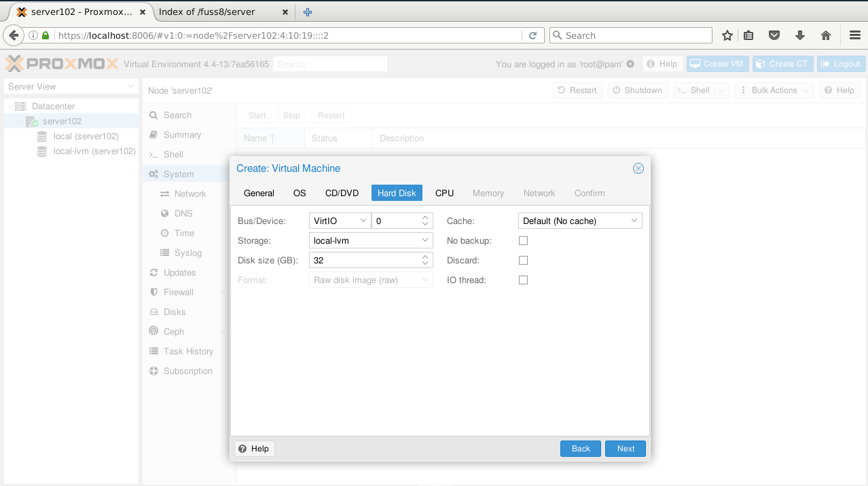Enable the No backup checkbox
The image size is (868, 486).
[523, 241]
